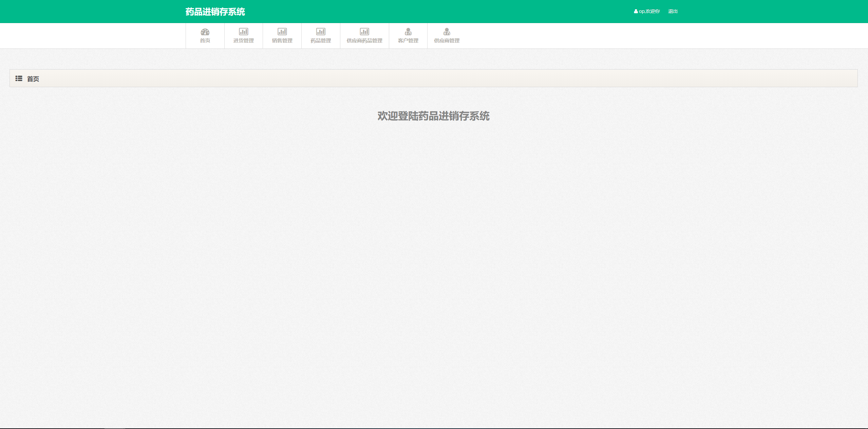Click the 供应商药品管理 chart icon

pos(364,32)
